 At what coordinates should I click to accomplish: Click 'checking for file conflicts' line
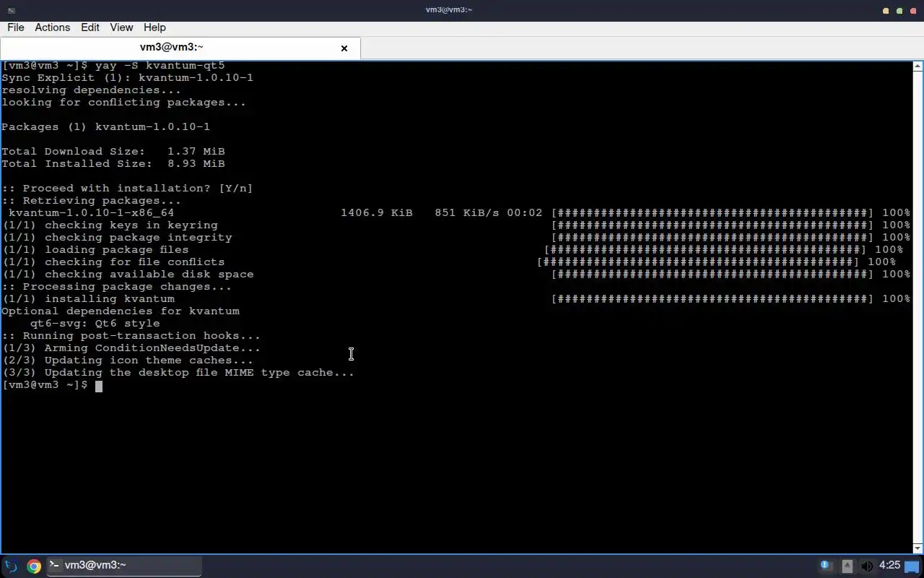coord(113,262)
